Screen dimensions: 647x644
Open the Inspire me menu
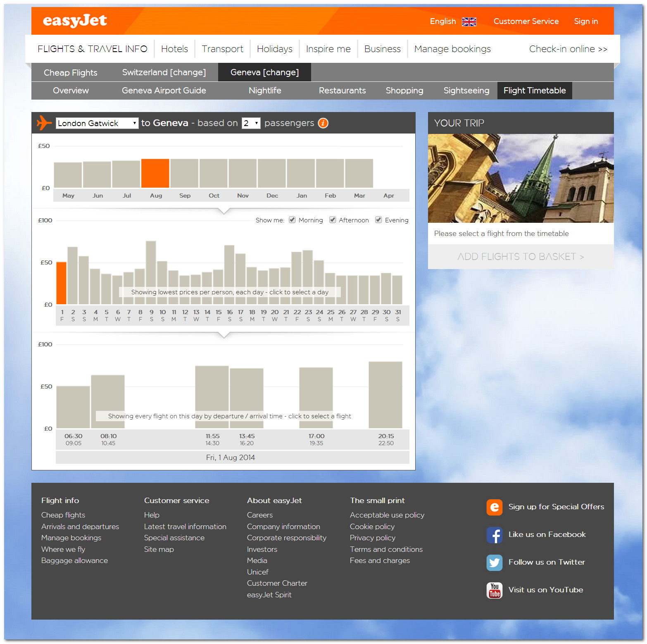click(x=328, y=49)
